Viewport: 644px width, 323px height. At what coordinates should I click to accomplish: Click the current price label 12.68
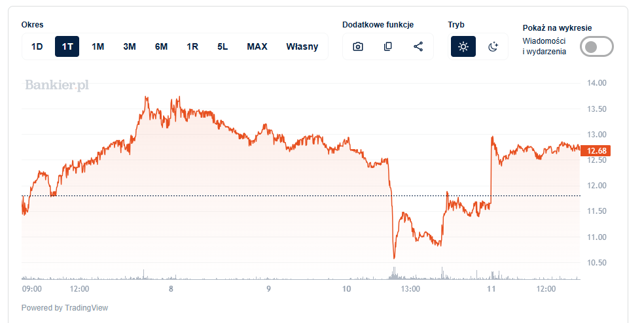596,151
